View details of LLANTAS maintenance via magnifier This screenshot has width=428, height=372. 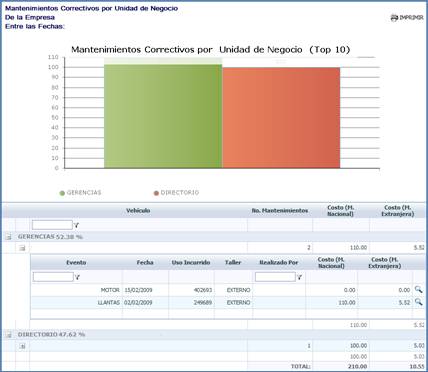click(x=418, y=302)
